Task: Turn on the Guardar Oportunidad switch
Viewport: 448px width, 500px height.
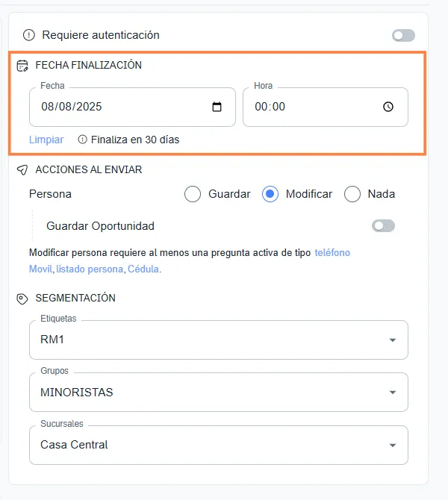Action: [383, 226]
